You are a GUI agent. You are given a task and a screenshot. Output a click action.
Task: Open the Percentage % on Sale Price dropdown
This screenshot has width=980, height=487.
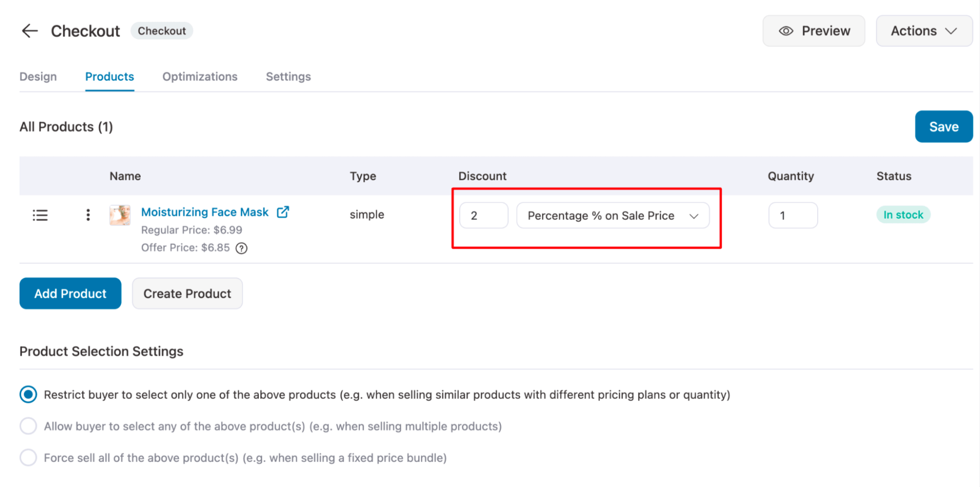(x=613, y=215)
